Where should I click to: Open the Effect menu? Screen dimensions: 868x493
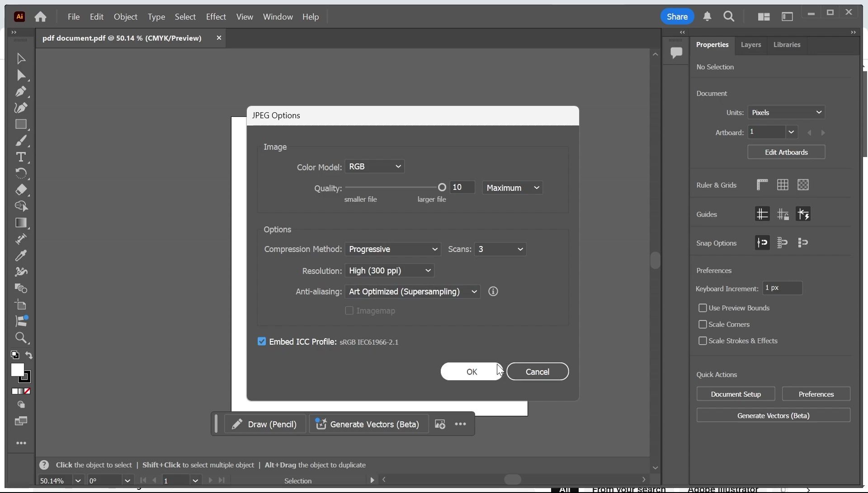[216, 17]
